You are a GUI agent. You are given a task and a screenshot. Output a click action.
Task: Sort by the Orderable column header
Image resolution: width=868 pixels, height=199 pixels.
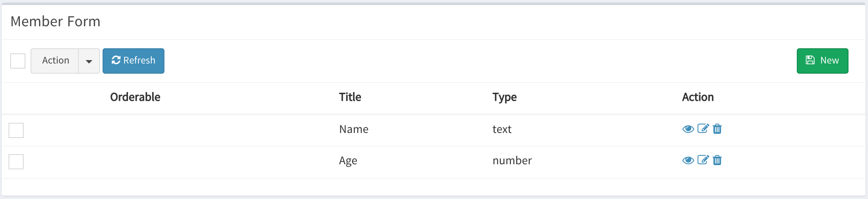[135, 97]
